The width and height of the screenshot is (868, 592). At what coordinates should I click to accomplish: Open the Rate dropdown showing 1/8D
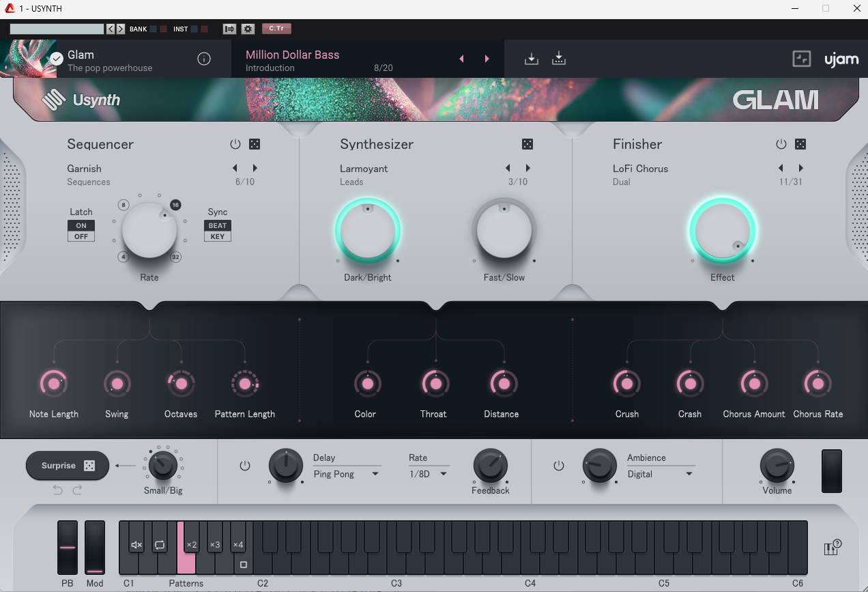point(429,474)
